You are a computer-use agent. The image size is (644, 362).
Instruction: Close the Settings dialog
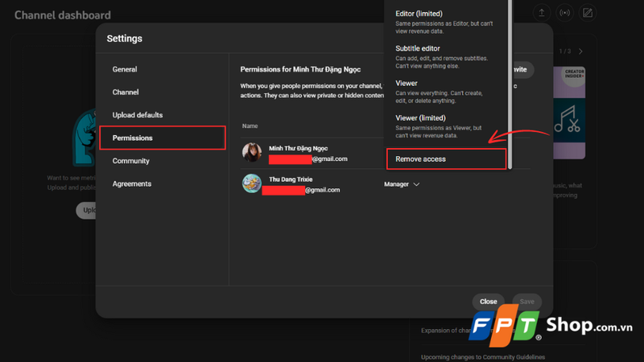click(489, 302)
